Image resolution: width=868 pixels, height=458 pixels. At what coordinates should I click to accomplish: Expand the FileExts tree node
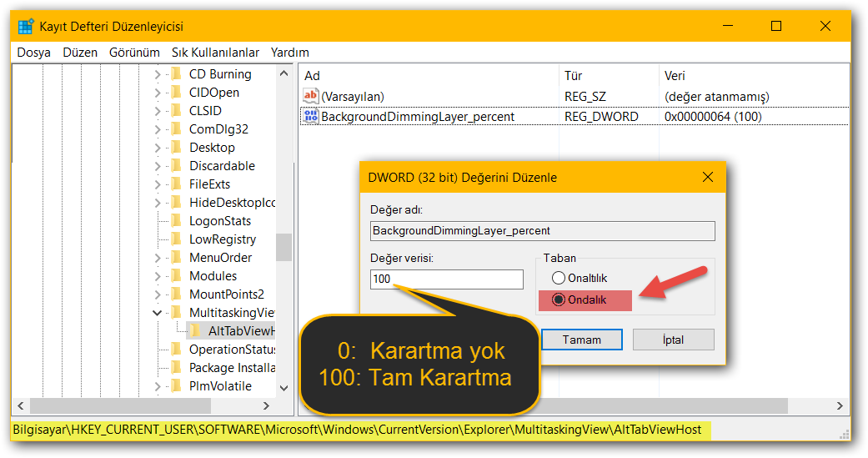[158, 184]
